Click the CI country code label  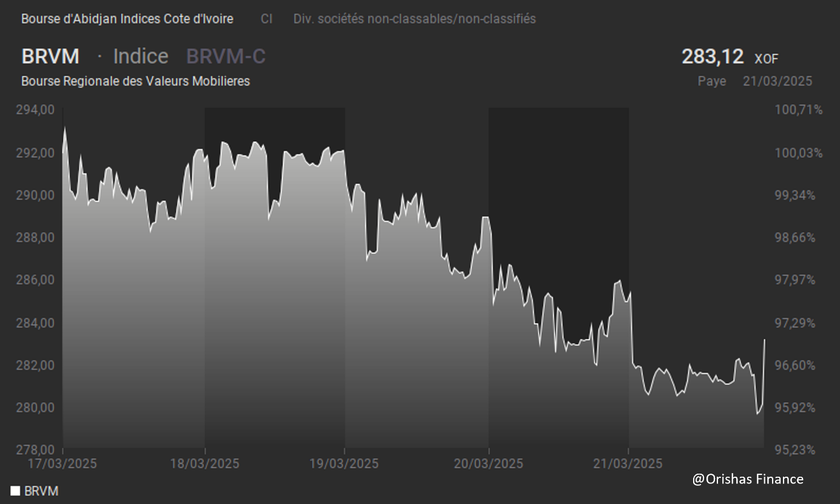pyautogui.click(x=266, y=19)
